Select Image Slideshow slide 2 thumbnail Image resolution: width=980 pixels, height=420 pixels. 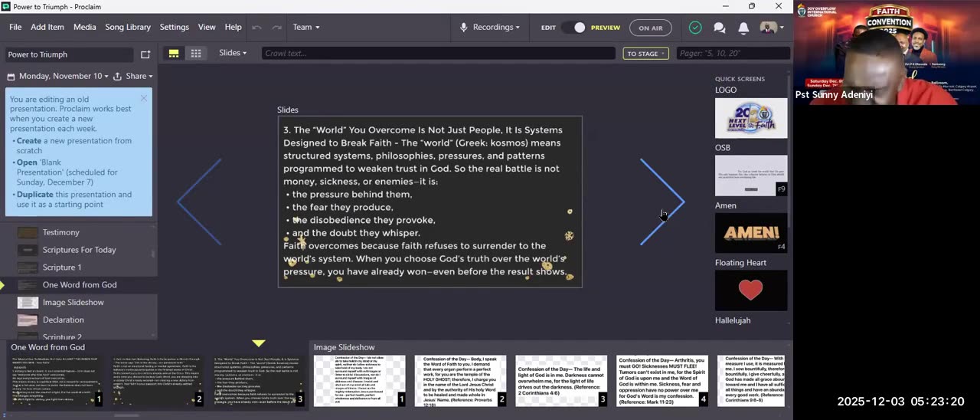click(461, 380)
